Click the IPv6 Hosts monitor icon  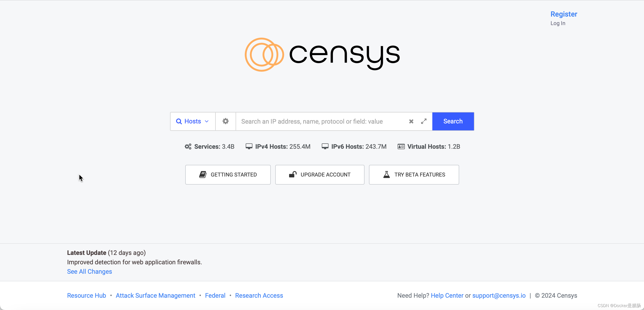[324, 146]
